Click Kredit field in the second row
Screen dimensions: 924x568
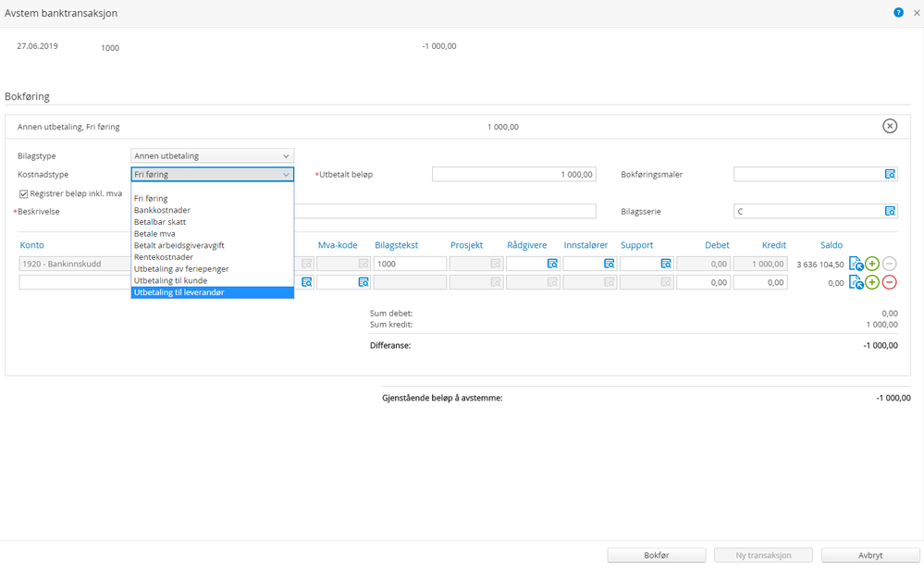coord(760,282)
